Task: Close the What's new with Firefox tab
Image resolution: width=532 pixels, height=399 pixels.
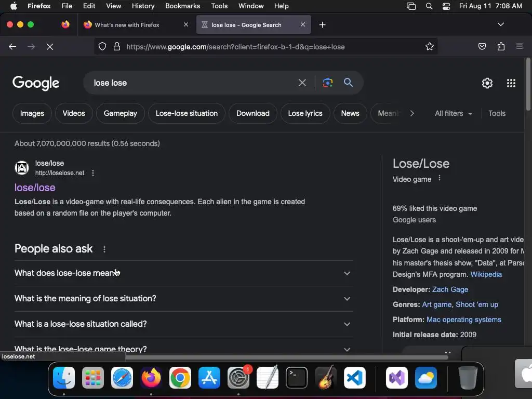Action: (186, 24)
